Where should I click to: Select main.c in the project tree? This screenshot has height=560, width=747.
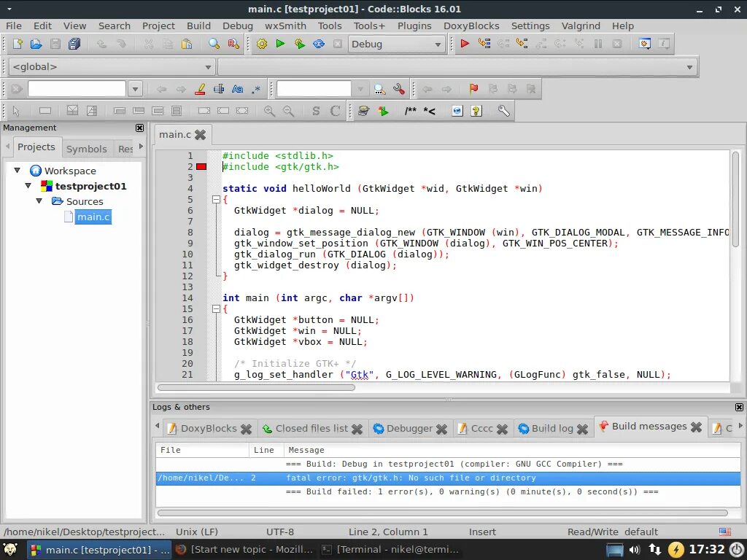tap(93, 217)
